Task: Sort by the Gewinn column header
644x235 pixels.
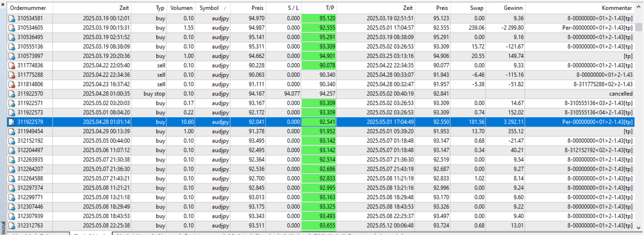Action: tap(506, 8)
